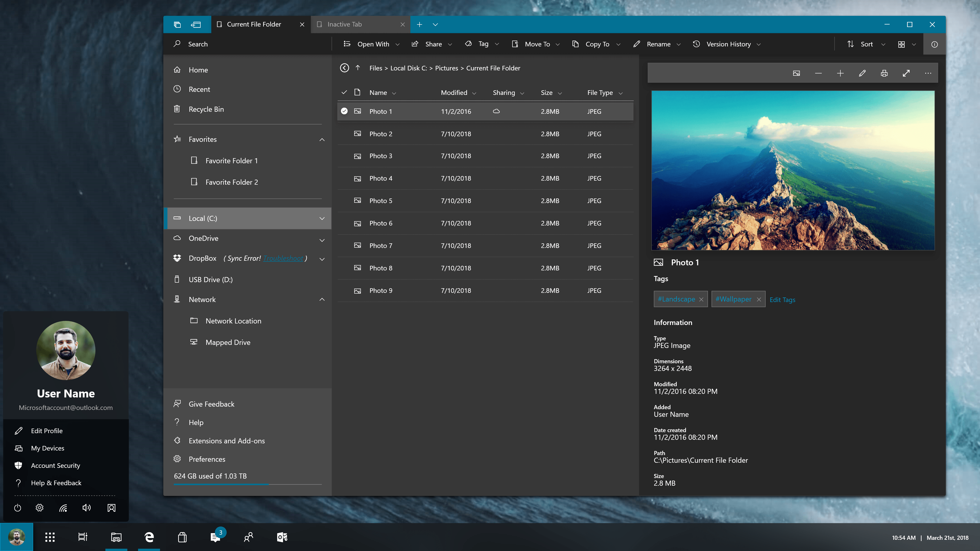Switch to the Inactive Tab

click(x=344, y=24)
